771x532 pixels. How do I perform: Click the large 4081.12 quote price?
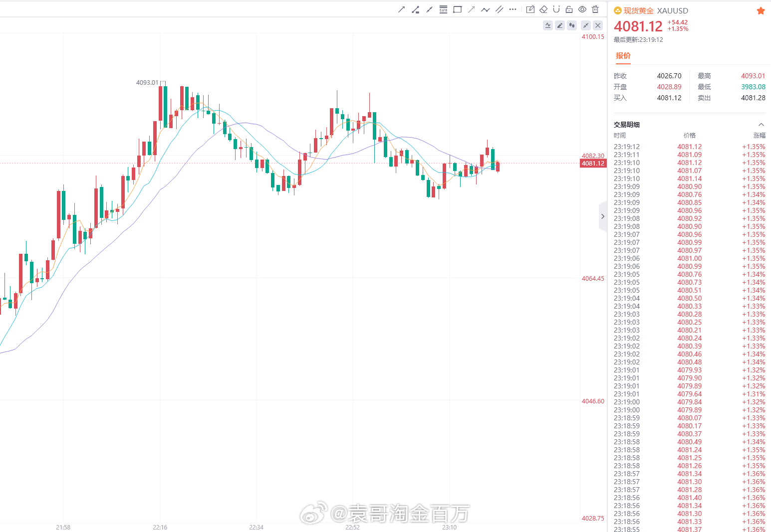pos(638,26)
